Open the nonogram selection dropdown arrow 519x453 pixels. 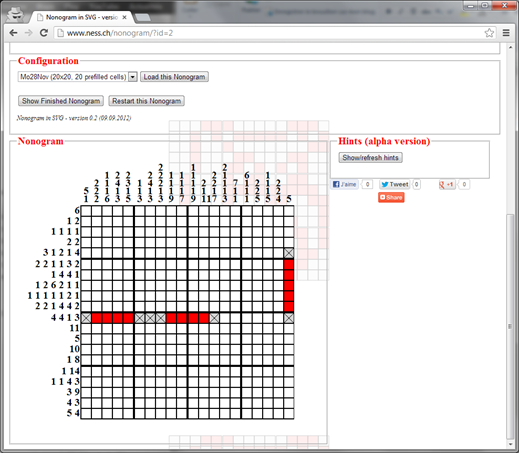(133, 77)
